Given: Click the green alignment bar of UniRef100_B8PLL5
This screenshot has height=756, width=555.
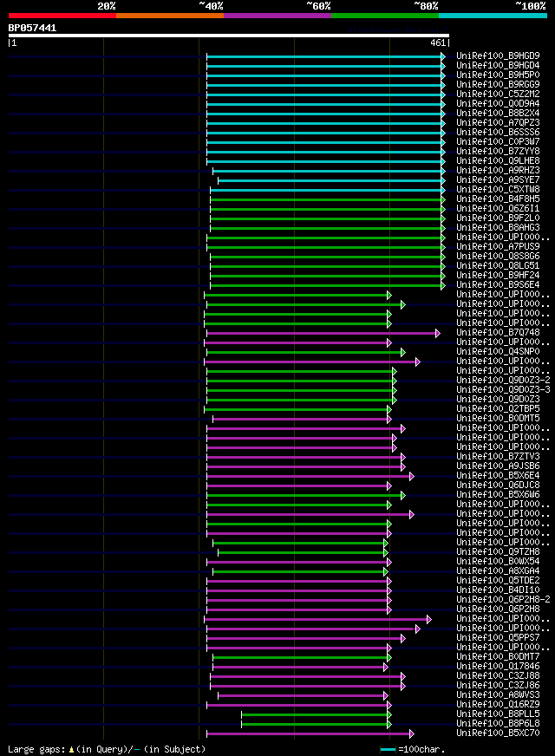Looking at the screenshot, I should [316, 715].
